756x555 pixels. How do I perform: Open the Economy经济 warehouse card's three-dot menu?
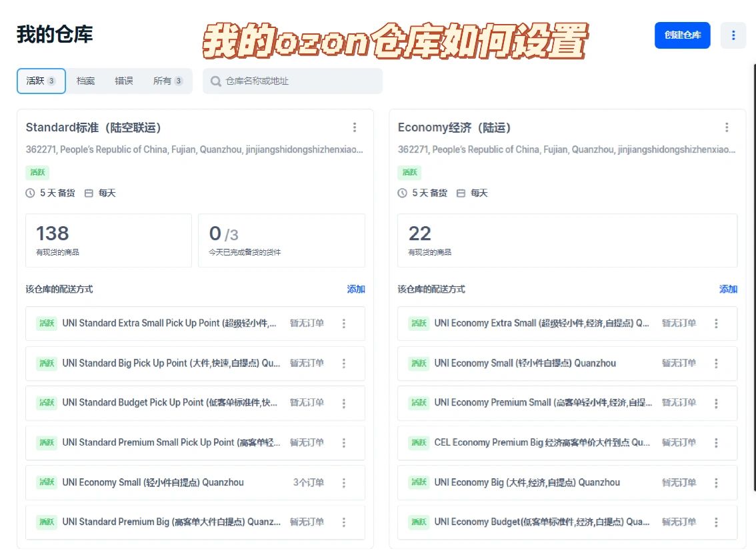[x=727, y=127]
